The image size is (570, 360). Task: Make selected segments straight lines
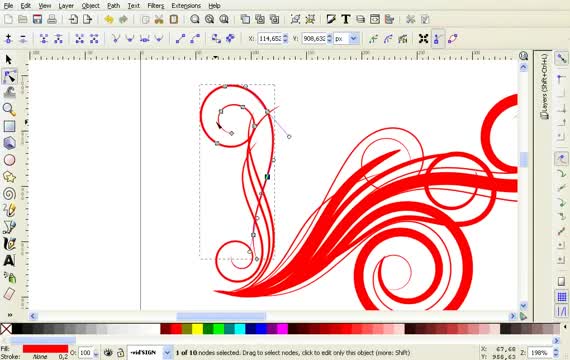point(181,39)
